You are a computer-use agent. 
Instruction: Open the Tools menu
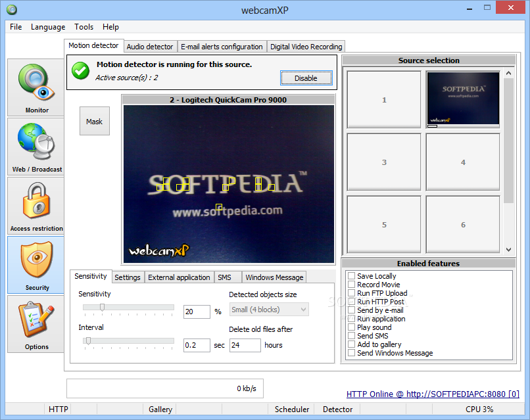84,27
